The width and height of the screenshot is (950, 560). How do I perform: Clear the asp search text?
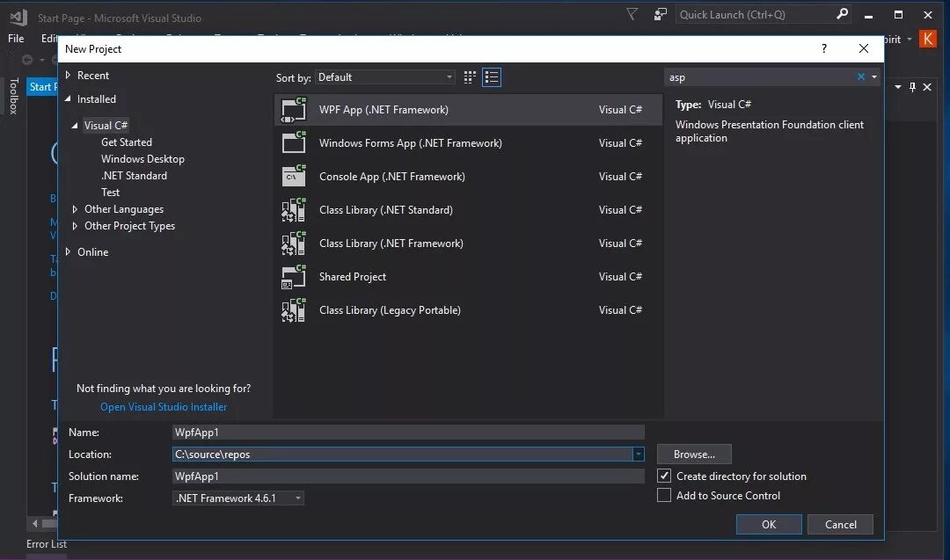click(860, 76)
